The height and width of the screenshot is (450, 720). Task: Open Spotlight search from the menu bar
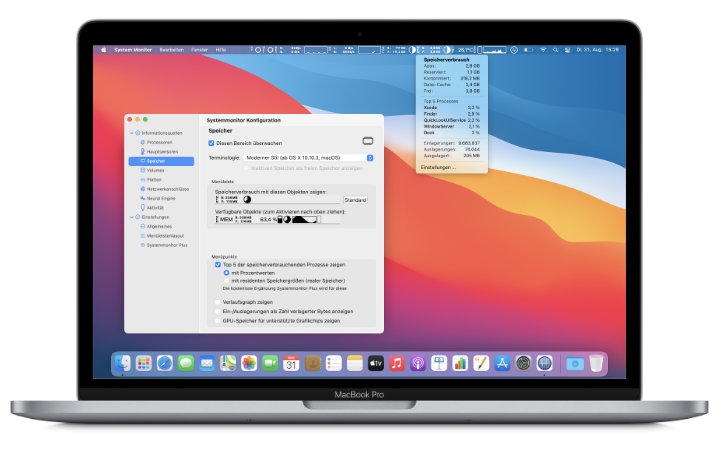[x=555, y=50]
